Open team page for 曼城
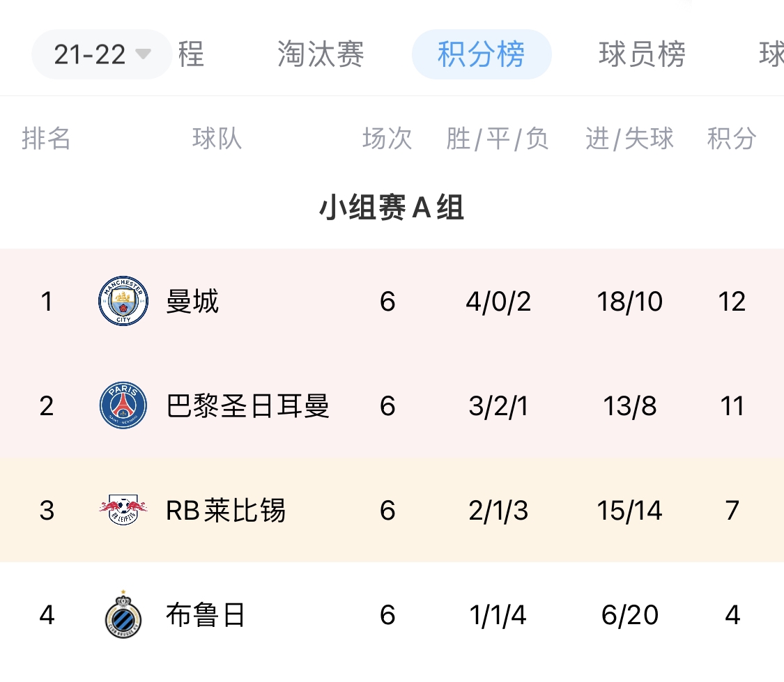This screenshot has width=784, height=682. pyautogui.click(x=192, y=301)
